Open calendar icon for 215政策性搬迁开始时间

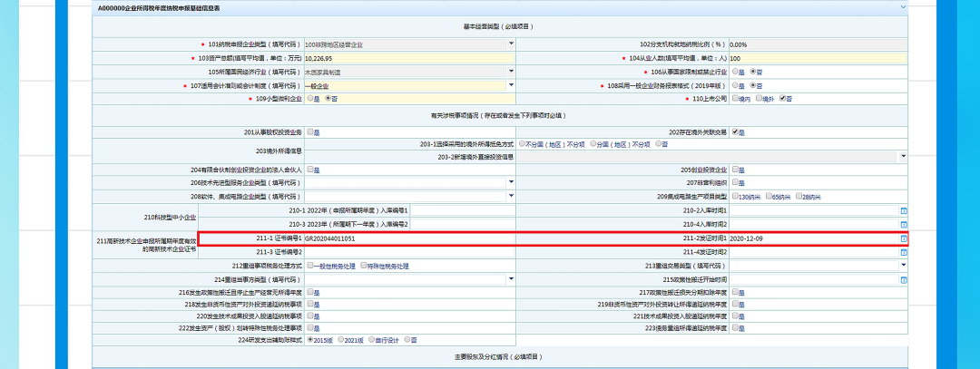(x=904, y=280)
